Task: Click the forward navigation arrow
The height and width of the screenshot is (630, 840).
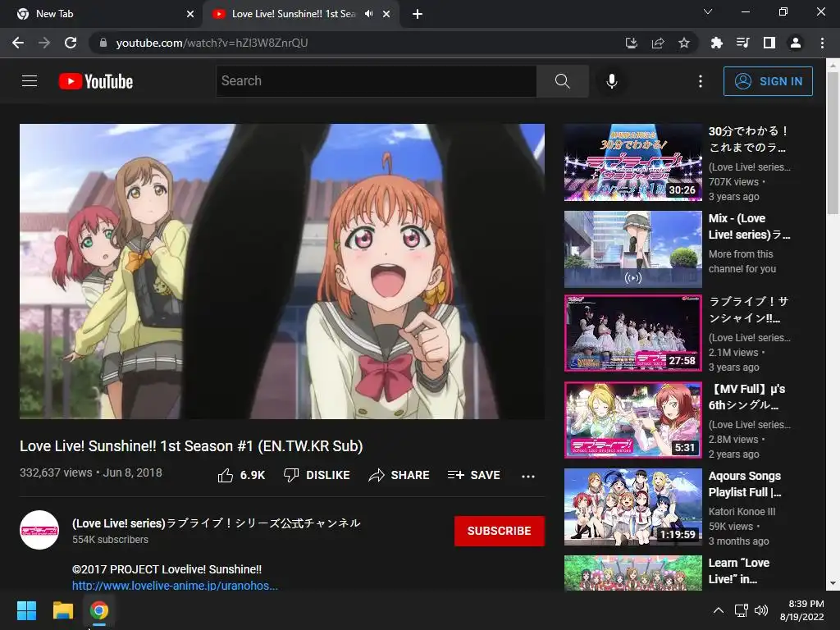Action: (x=44, y=43)
